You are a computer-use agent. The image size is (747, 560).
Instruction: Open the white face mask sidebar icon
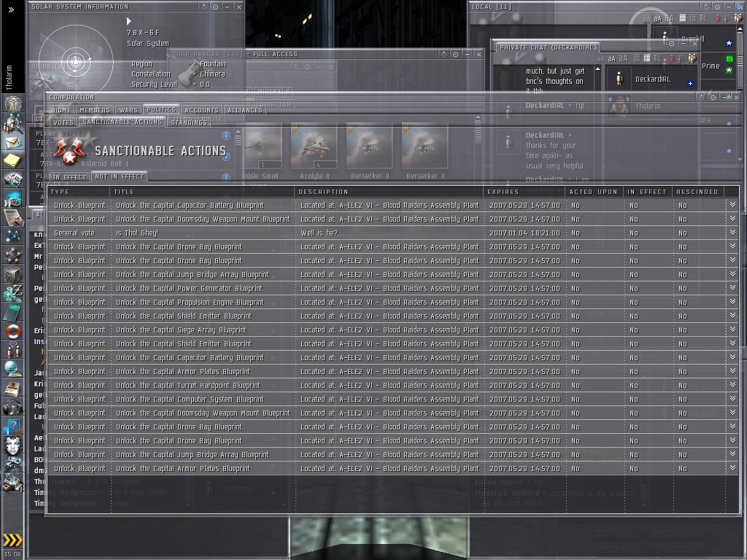(x=13, y=446)
